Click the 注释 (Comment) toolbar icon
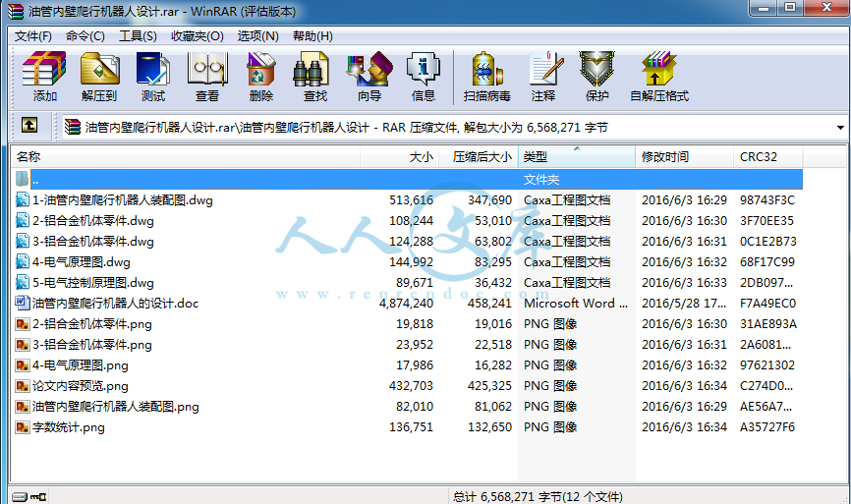Screen dimensions: 851x504 (545, 69)
